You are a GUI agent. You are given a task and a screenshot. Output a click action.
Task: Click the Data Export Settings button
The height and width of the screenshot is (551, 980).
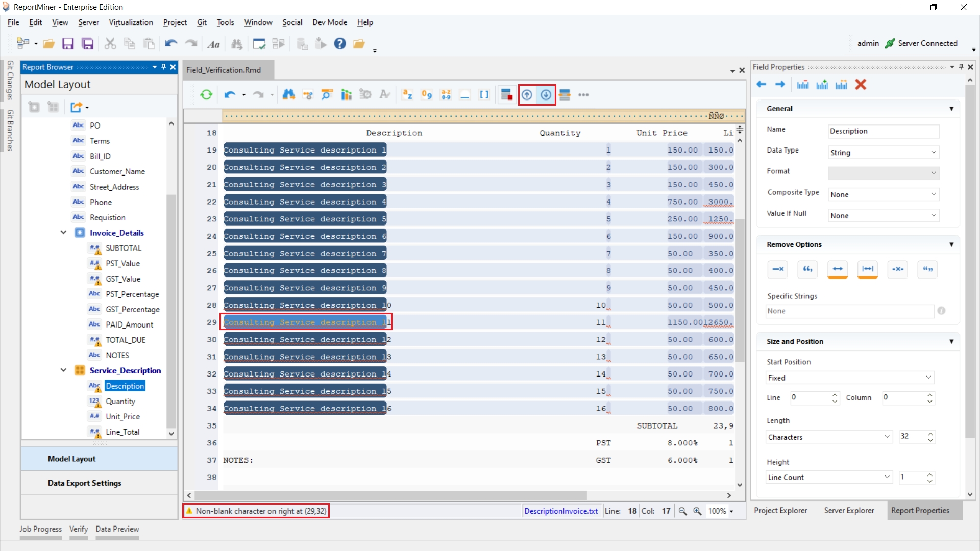85,483
